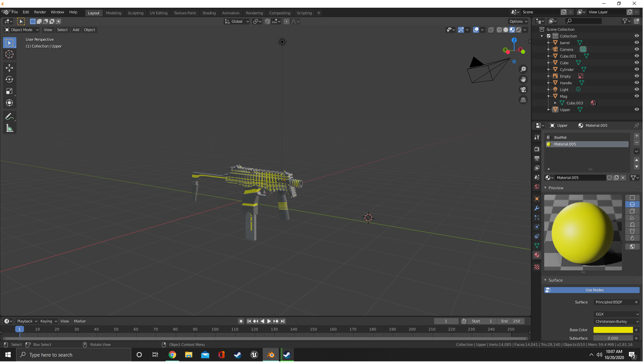Select the Scale tool

(9, 91)
